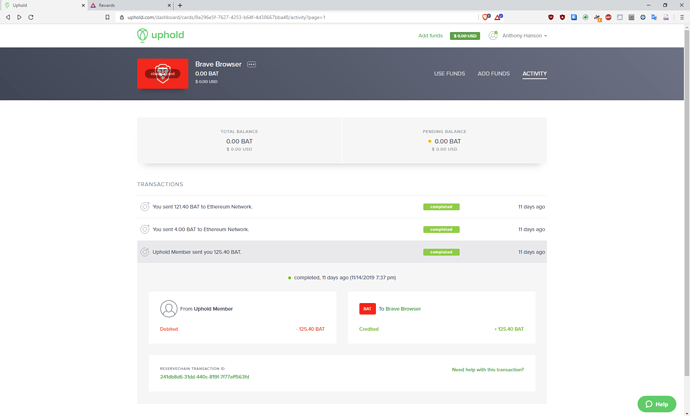Click the red BAT badge icon
The height and width of the screenshot is (416, 690).
pos(367,309)
